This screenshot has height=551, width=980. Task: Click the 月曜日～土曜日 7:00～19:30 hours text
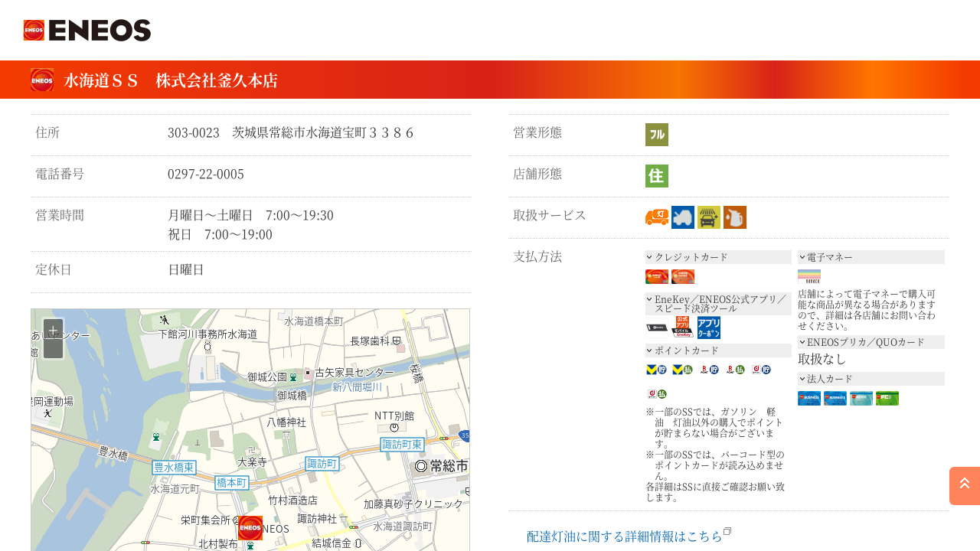(x=250, y=215)
